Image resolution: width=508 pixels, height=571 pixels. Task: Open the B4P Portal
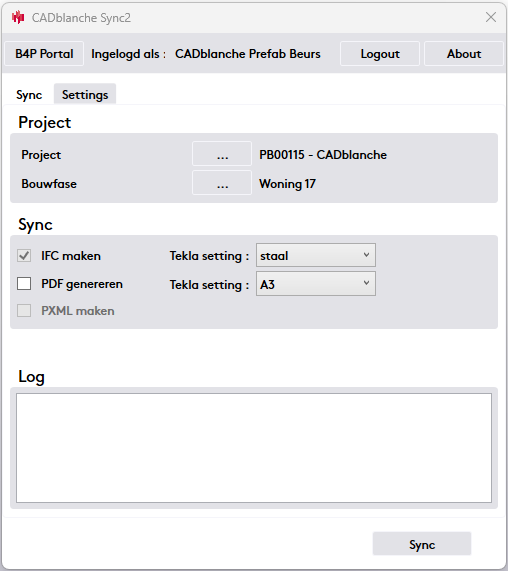44,54
